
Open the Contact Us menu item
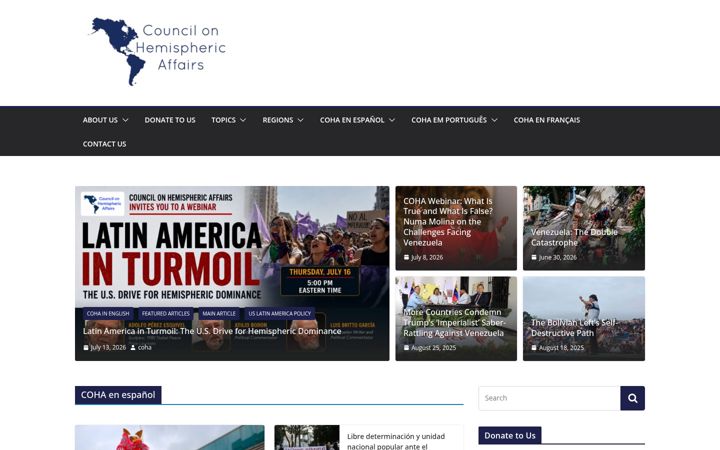click(104, 144)
